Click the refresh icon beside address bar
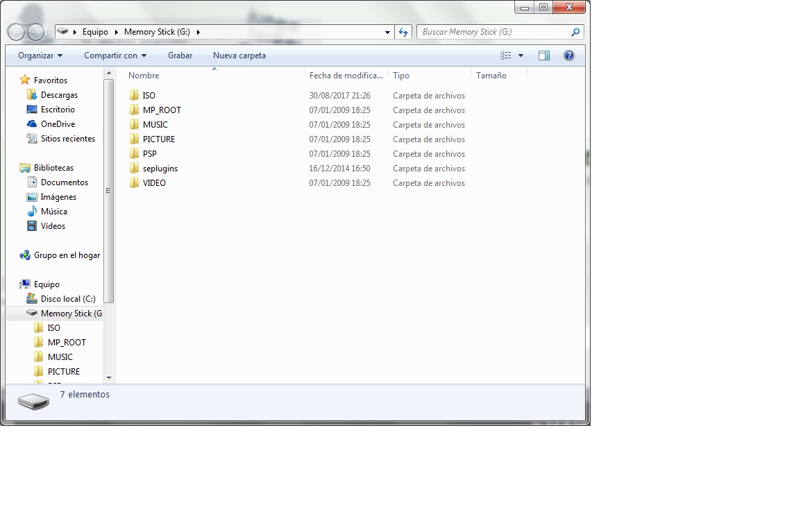 403,32
